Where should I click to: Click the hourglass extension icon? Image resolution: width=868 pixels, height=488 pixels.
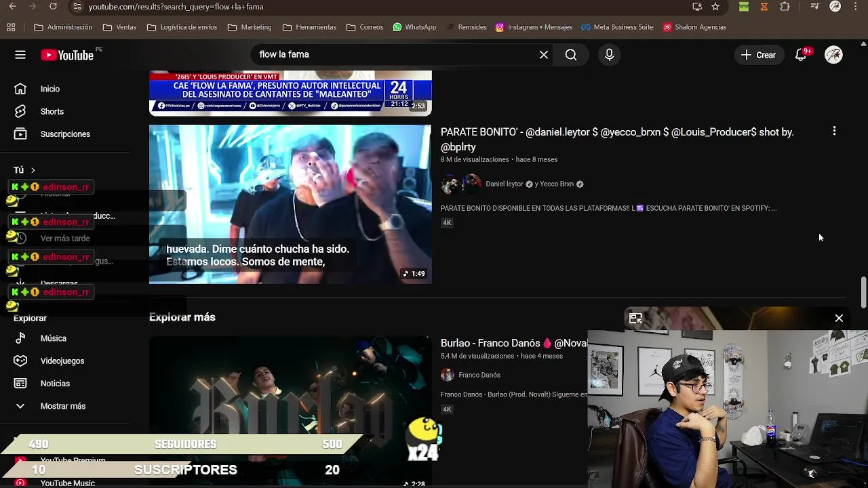click(x=764, y=7)
